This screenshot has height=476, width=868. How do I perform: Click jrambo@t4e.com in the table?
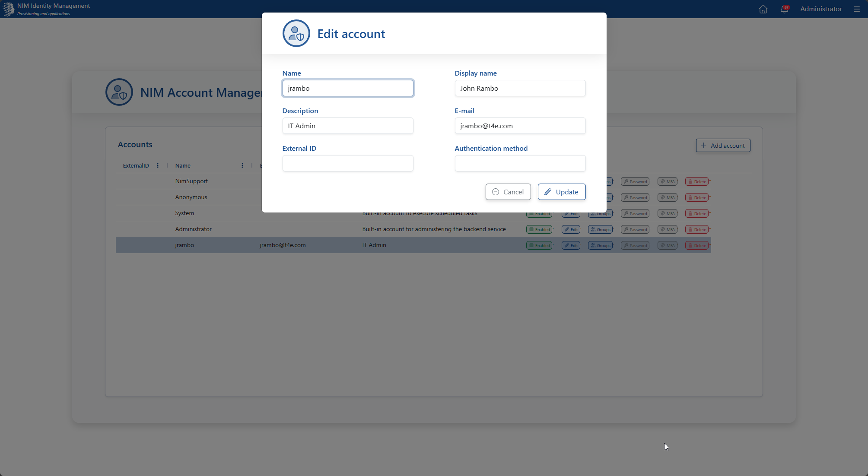pyautogui.click(x=283, y=245)
